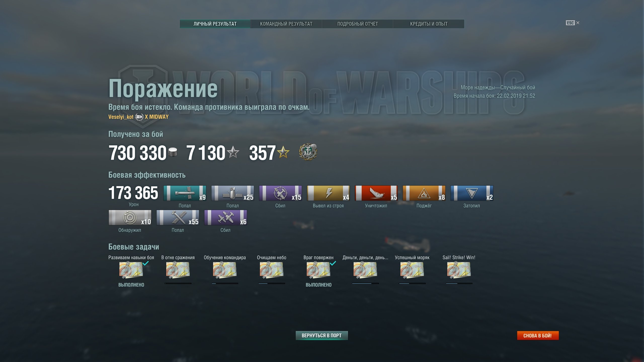Select the flooding caused ribbon x2
This screenshot has width=644, height=362.
point(472,193)
